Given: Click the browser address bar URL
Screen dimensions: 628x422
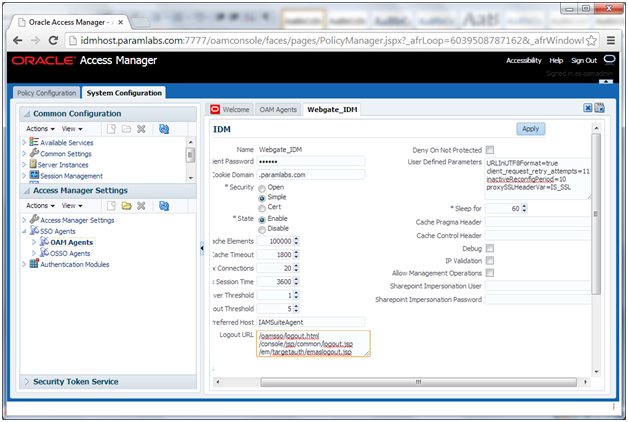Looking at the screenshot, I should 332,40.
